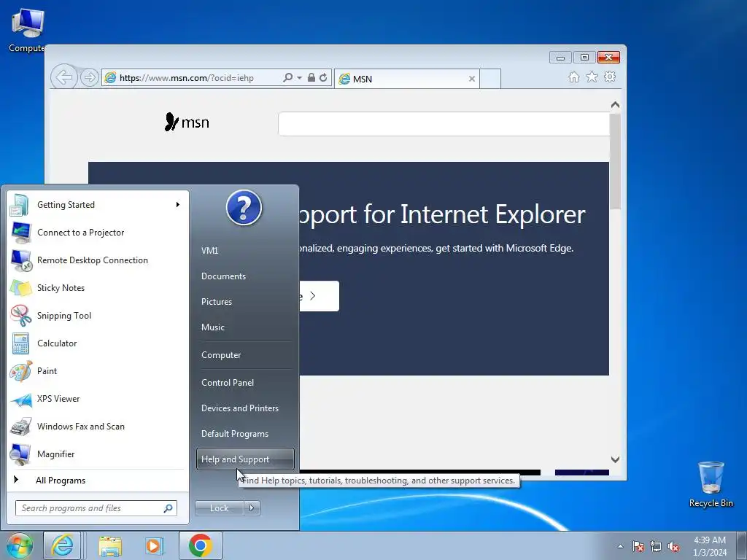This screenshot has height=560, width=747.
Task: Open Help and Support
Action: (245, 459)
